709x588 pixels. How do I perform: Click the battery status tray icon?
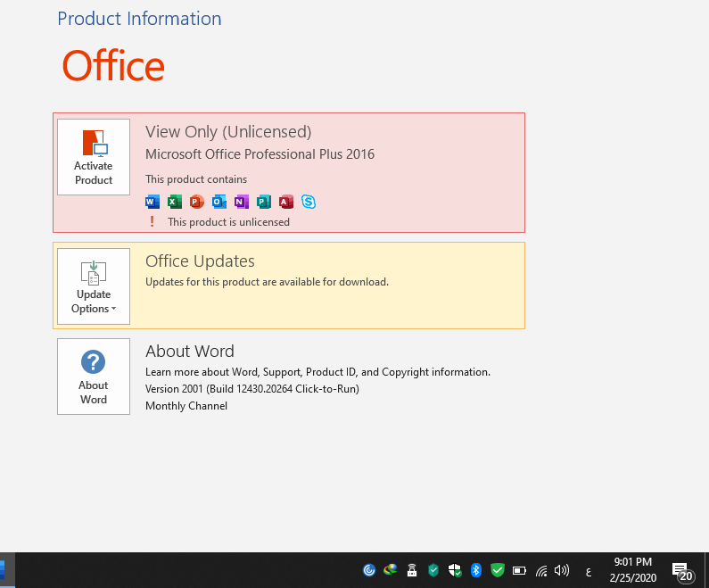(x=519, y=570)
